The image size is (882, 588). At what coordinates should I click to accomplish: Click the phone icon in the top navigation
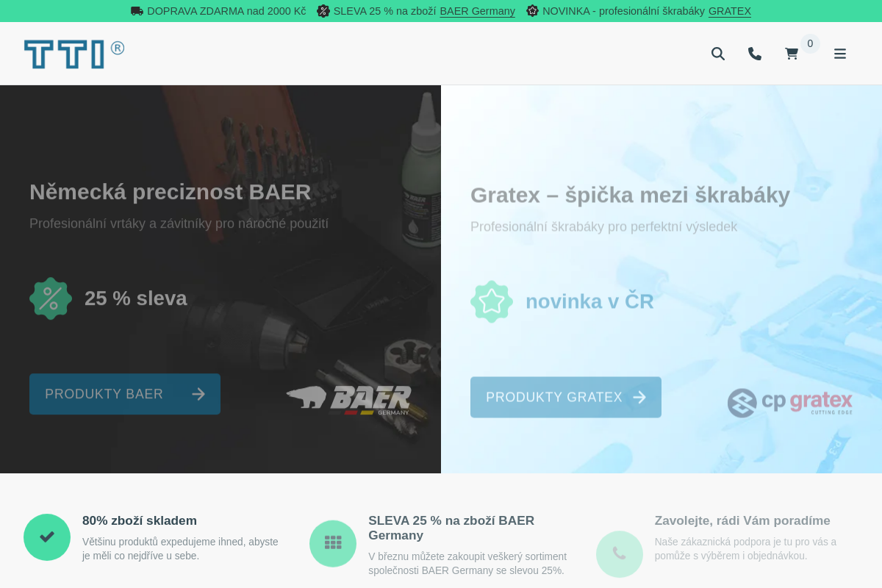tap(755, 53)
